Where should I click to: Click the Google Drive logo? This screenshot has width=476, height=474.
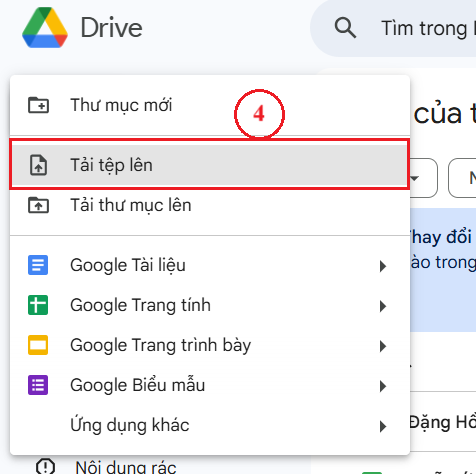[x=45, y=28]
